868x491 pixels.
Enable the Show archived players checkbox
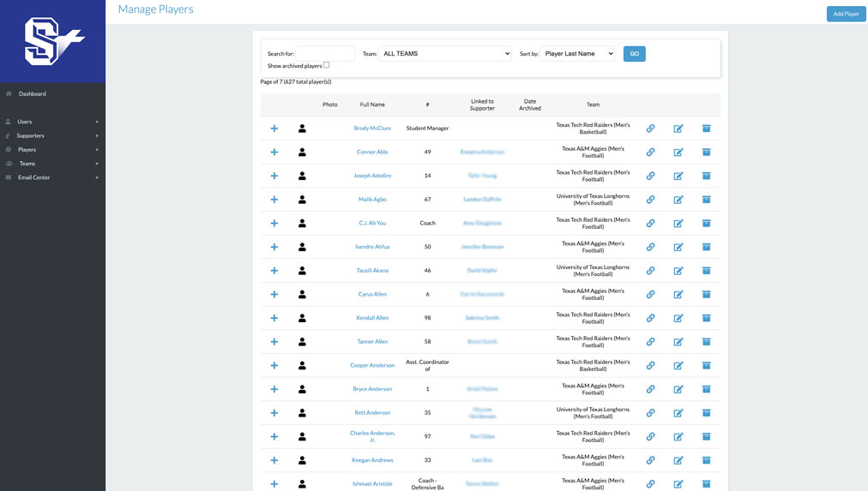pos(326,65)
